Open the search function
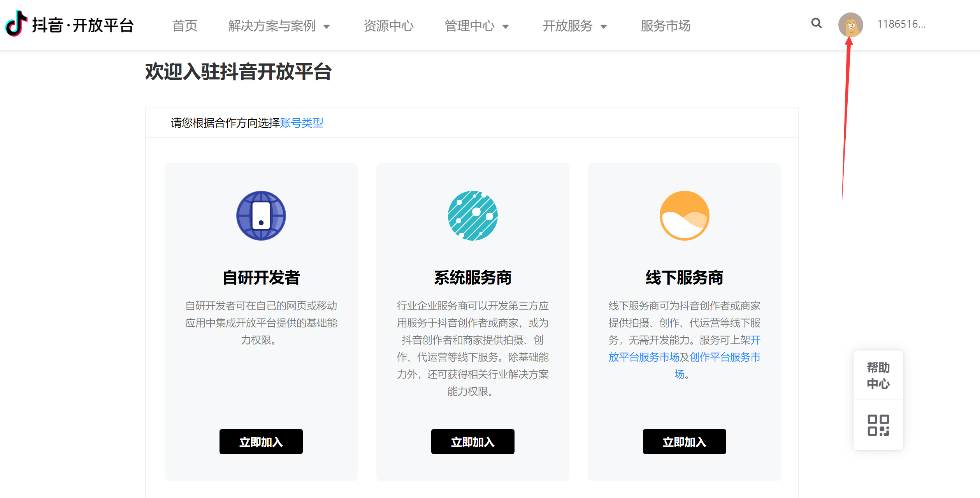This screenshot has height=498, width=980. (816, 24)
